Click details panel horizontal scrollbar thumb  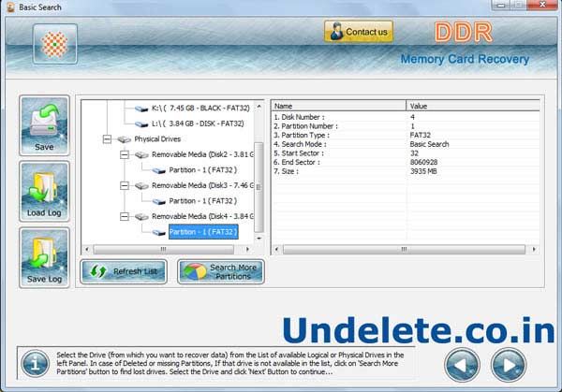click(404, 249)
